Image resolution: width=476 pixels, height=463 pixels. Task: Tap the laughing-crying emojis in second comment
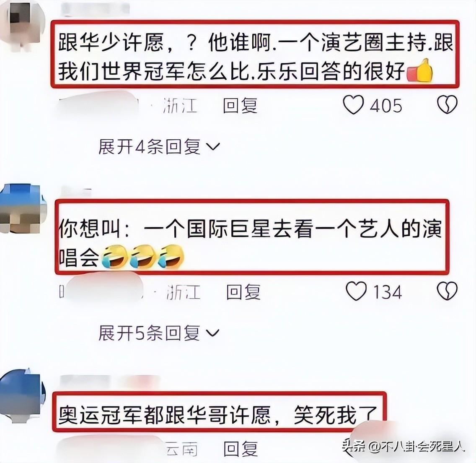(x=142, y=256)
